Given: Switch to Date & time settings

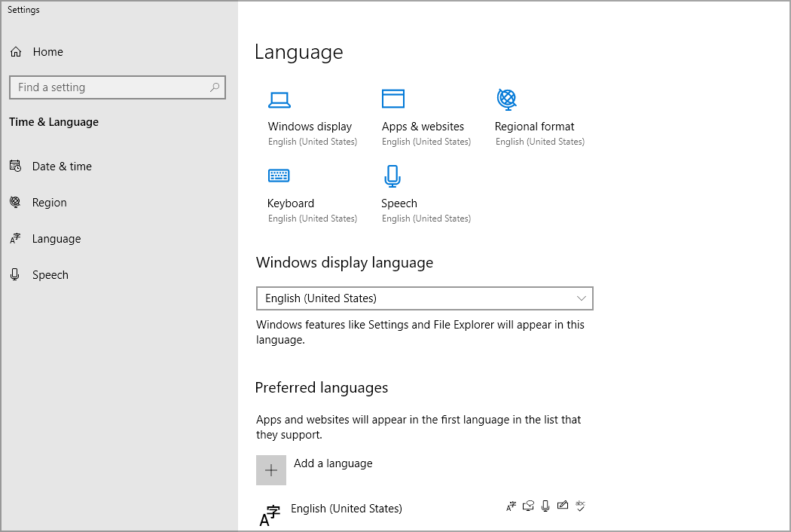Looking at the screenshot, I should point(61,166).
